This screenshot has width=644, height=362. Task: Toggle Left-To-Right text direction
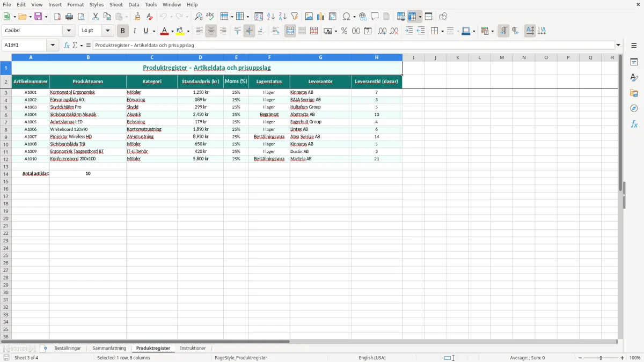(x=503, y=31)
